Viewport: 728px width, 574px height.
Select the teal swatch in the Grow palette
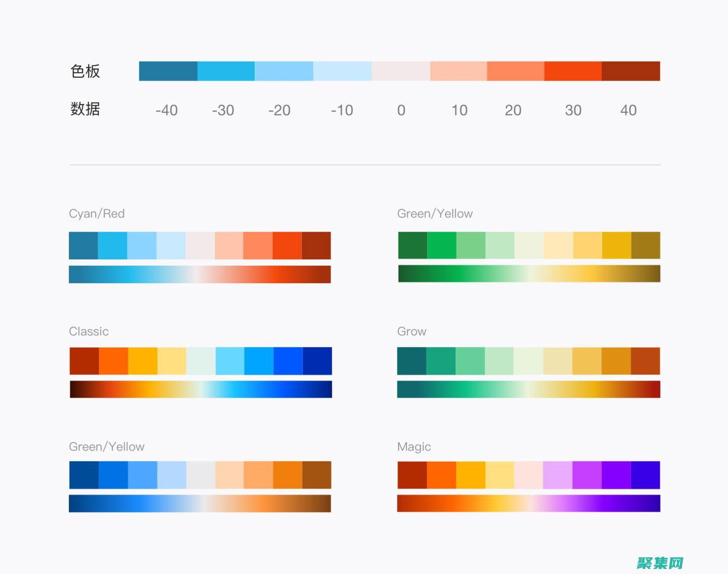[x=412, y=361]
